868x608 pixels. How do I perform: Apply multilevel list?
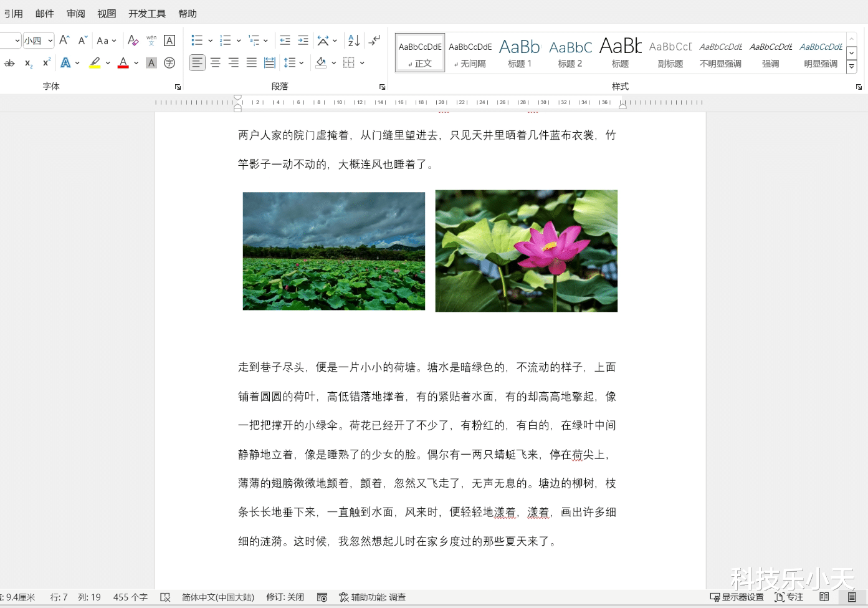pos(254,41)
